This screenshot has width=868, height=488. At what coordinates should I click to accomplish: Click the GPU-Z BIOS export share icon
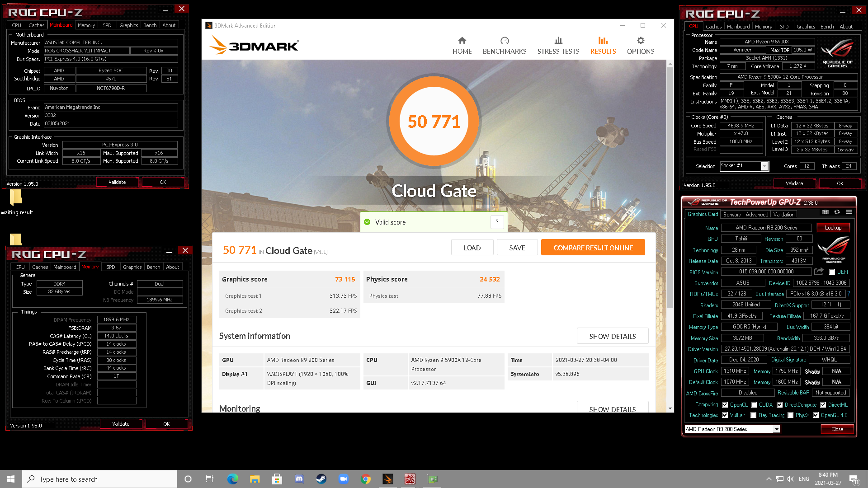click(819, 272)
